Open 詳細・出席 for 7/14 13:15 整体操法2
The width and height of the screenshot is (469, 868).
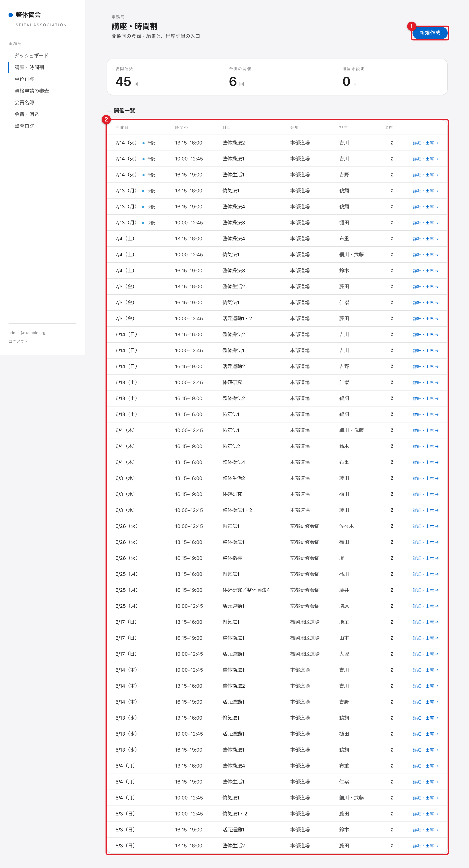click(425, 143)
